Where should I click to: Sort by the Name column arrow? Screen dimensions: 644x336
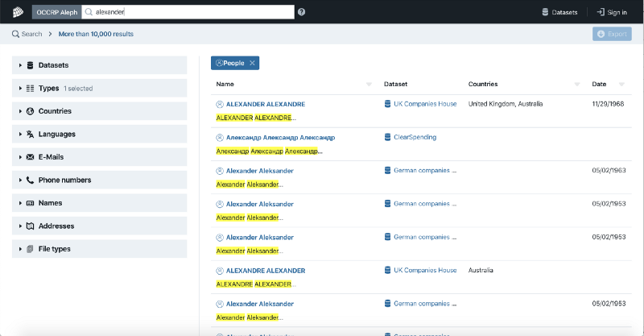(x=369, y=85)
